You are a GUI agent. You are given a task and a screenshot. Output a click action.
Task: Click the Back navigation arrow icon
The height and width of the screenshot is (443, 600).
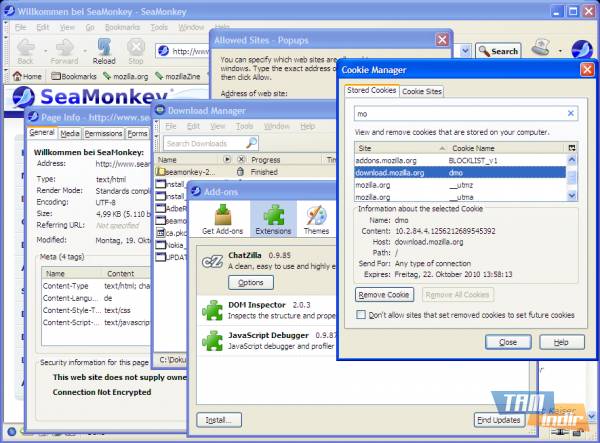[26, 48]
